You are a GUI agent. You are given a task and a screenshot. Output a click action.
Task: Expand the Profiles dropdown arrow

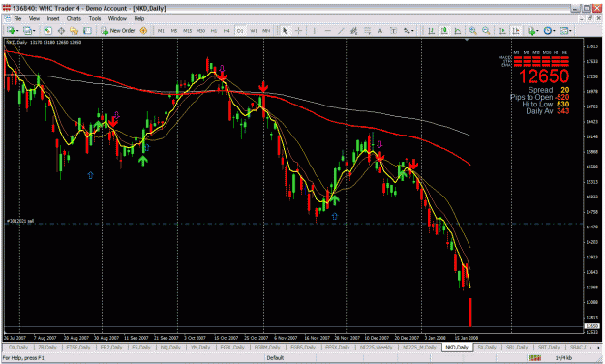34,31
